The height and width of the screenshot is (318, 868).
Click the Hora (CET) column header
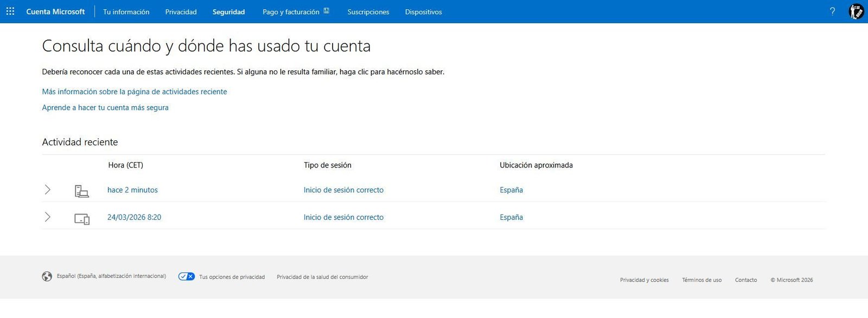[125, 165]
